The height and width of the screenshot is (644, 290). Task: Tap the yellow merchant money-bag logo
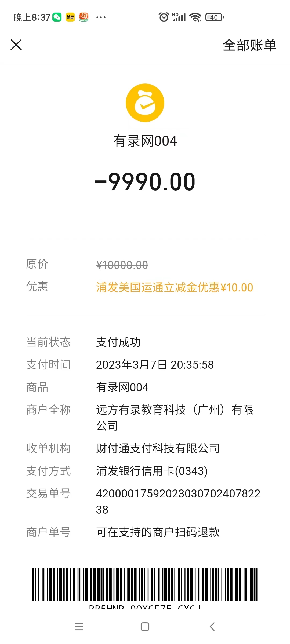(x=145, y=103)
